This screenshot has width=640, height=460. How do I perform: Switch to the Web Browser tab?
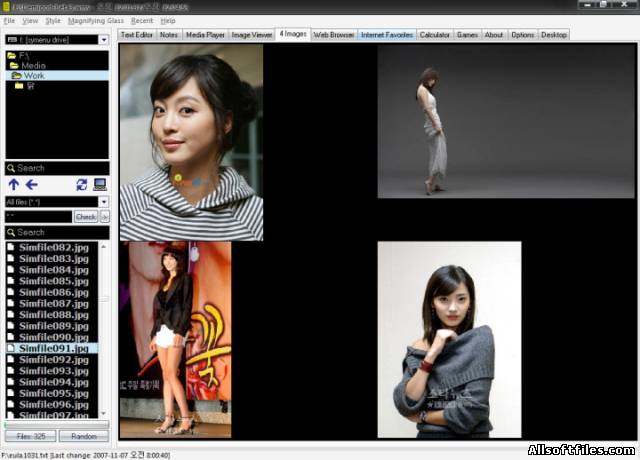(334, 35)
